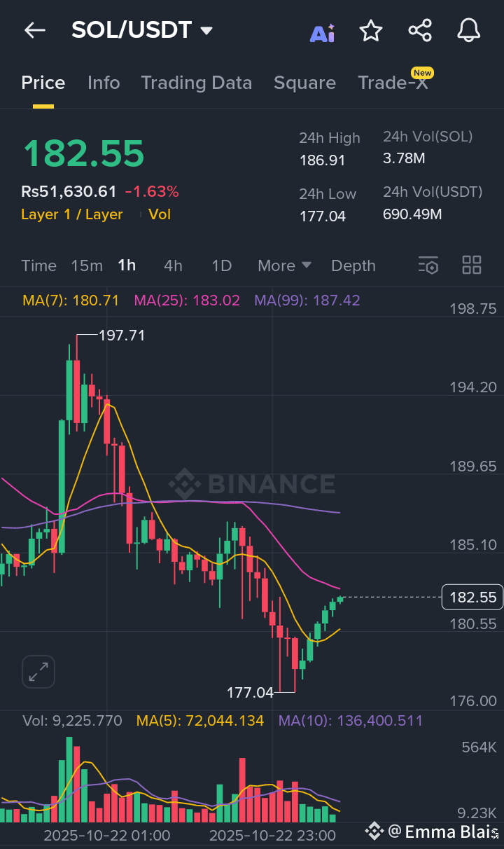Tap the 197.71 chart high label
The width and height of the screenshot is (504, 849).
(122, 336)
